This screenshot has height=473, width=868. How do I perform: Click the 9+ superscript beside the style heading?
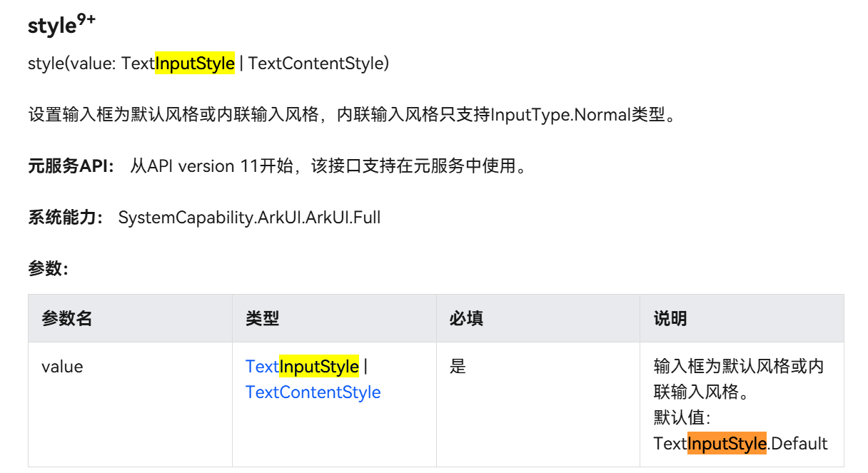click(x=86, y=21)
